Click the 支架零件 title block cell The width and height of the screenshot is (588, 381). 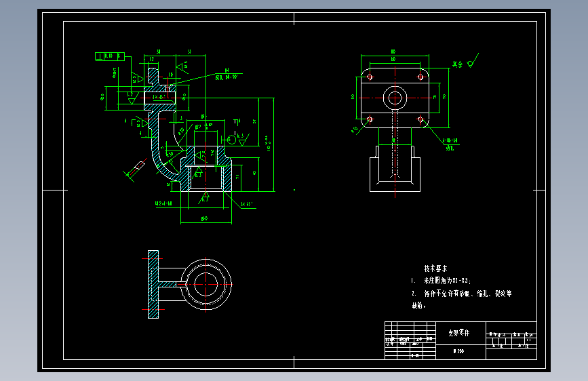[460, 333]
